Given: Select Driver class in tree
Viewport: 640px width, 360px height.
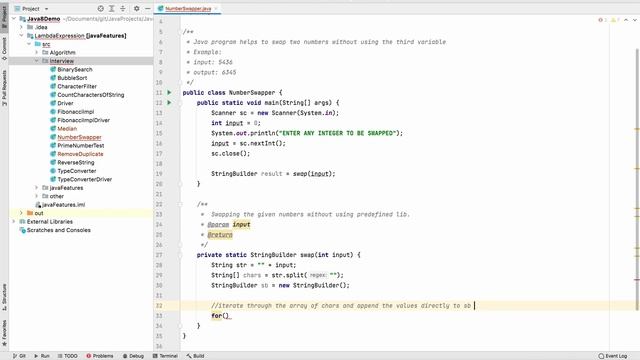Looking at the screenshot, I should pos(65,103).
